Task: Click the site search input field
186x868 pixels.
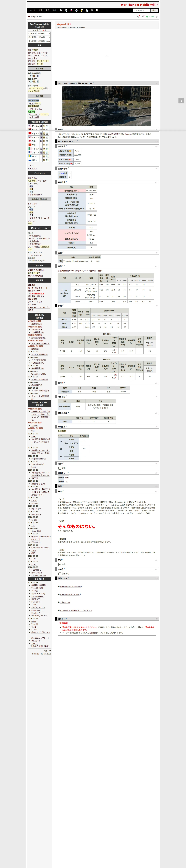Action: click(141, 10)
